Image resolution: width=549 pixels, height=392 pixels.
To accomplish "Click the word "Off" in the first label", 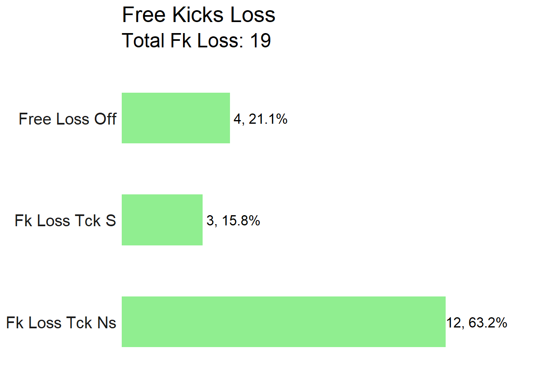I will click(x=105, y=119).
